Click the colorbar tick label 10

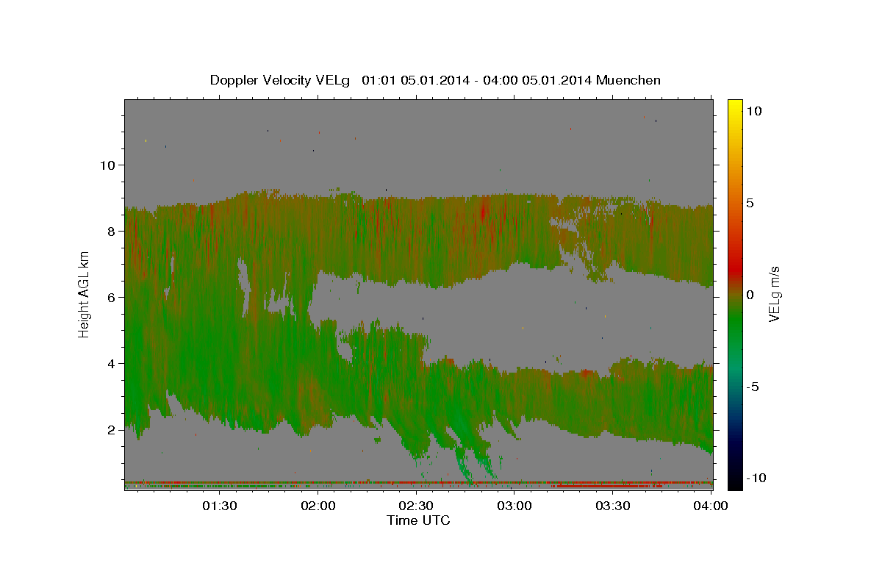pos(754,111)
